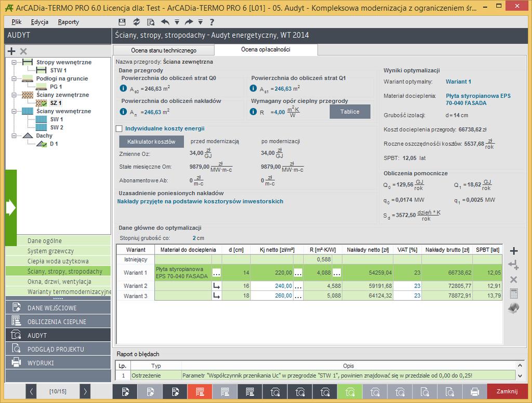Click the printer icon in the bottom bar
532x403 pixels.
click(x=475, y=392)
